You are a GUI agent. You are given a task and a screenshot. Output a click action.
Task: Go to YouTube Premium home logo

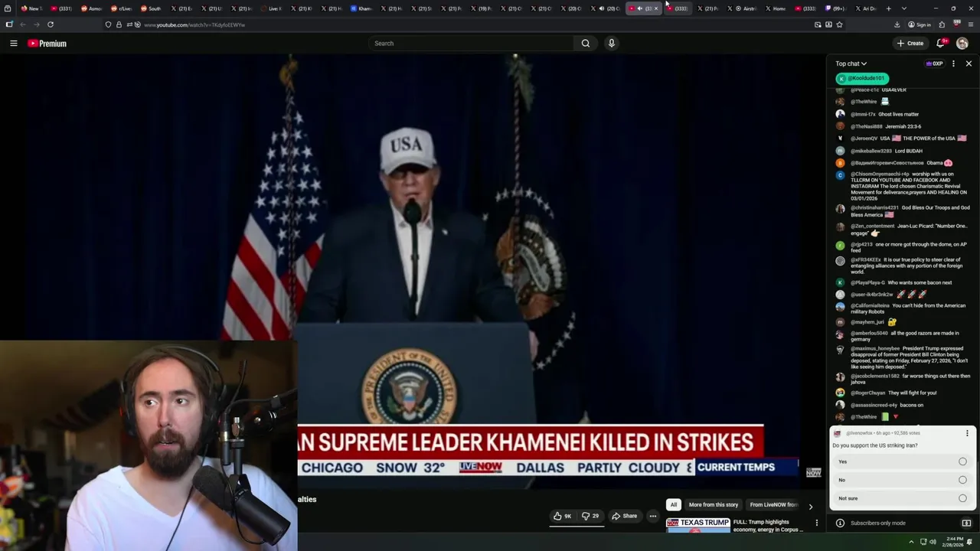[x=47, y=44]
